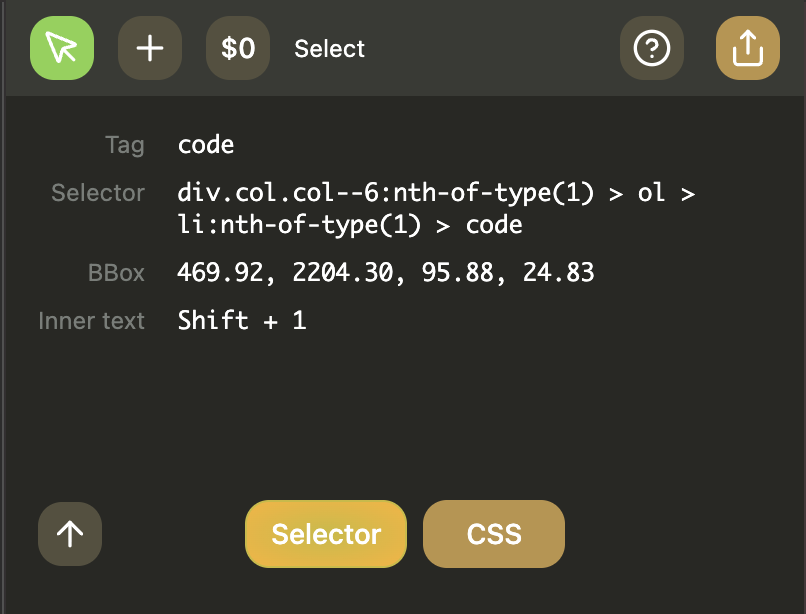Click the BBox field label
The image size is (806, 614).
[x=115, y=273]
